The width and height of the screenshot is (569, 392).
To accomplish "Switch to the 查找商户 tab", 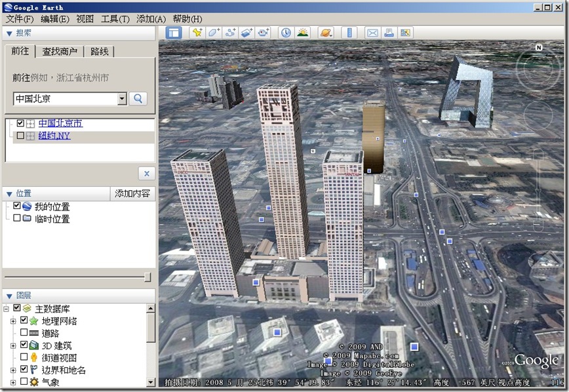I will tap(60, 52).
